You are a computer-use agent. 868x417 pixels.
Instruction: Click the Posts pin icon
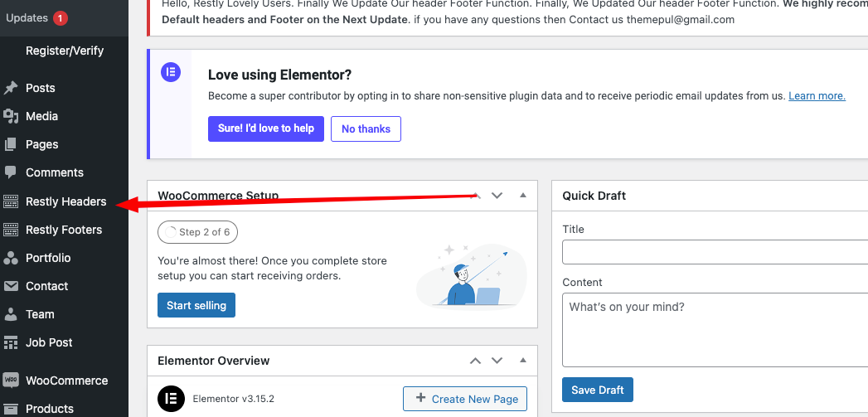tap(11, 88)
